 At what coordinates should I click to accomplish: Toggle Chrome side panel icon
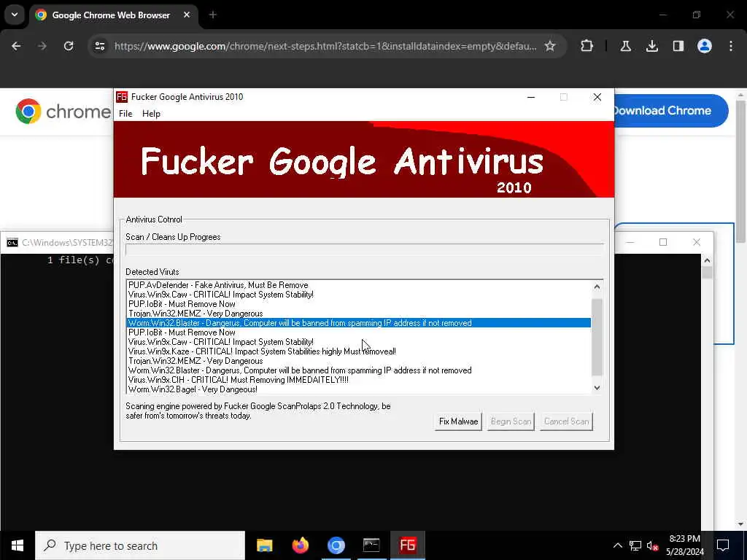tap(678, 46)
